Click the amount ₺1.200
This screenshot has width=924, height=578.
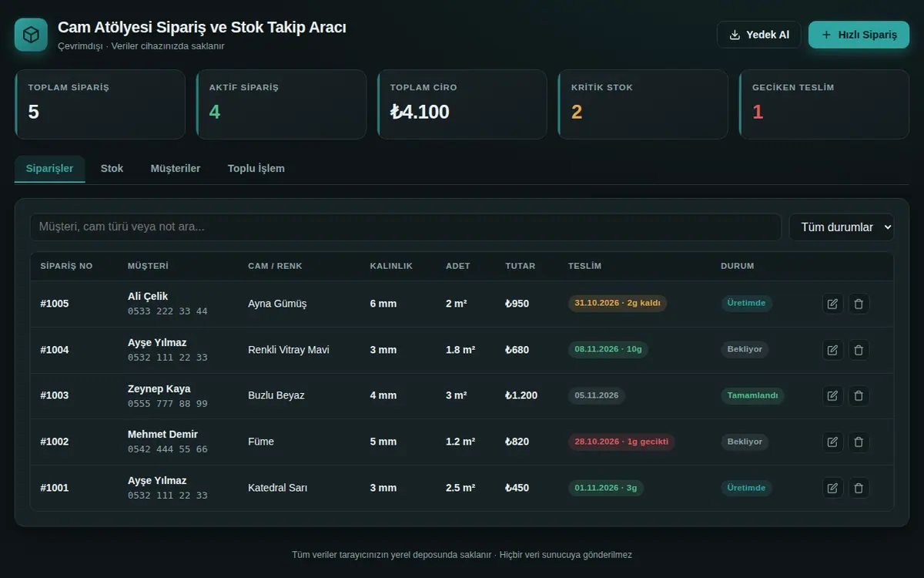(521, 395)
